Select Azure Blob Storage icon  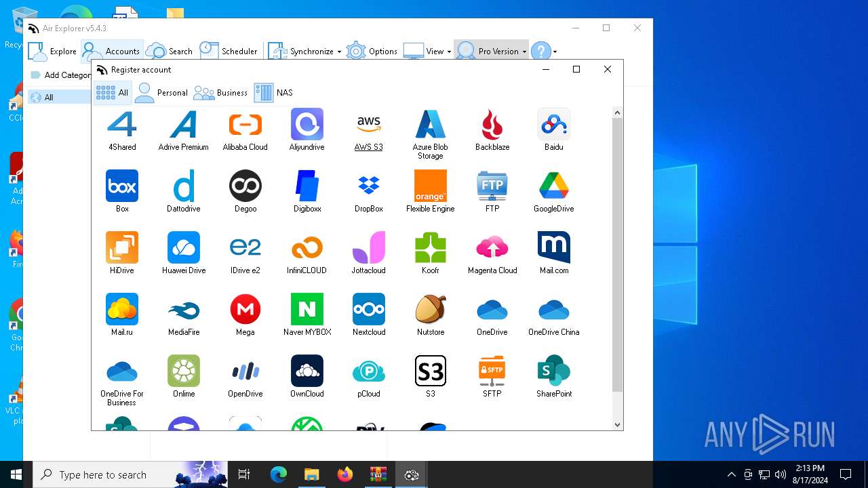431,124
